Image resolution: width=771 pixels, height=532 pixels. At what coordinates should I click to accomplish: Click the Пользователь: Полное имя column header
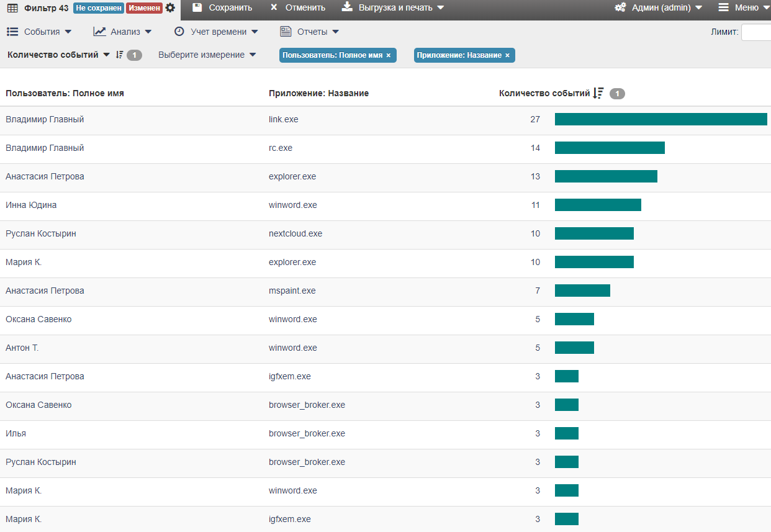pyautogui.click(x=65, y=93)
